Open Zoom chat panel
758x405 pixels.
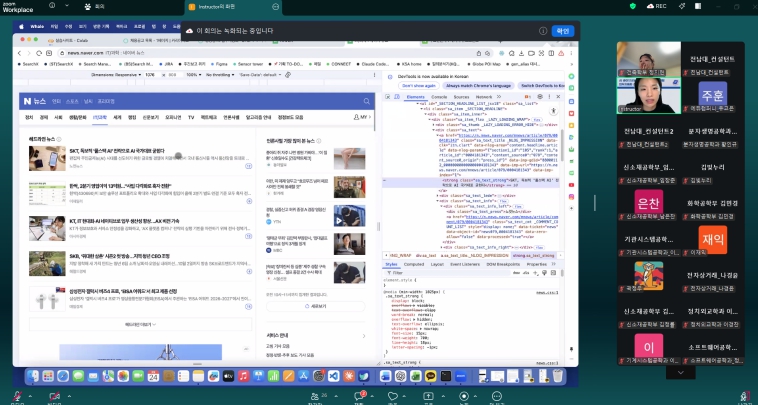359,397
